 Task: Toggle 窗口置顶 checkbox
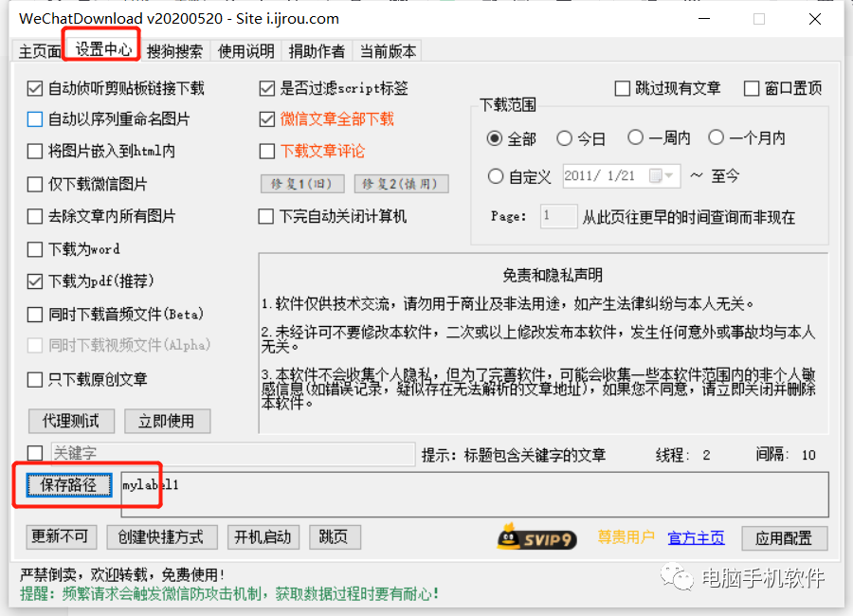pyautogui.click(x=752, y=88)
